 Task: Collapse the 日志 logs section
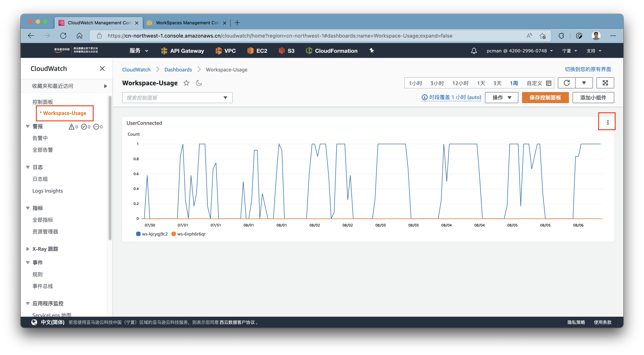28,167
